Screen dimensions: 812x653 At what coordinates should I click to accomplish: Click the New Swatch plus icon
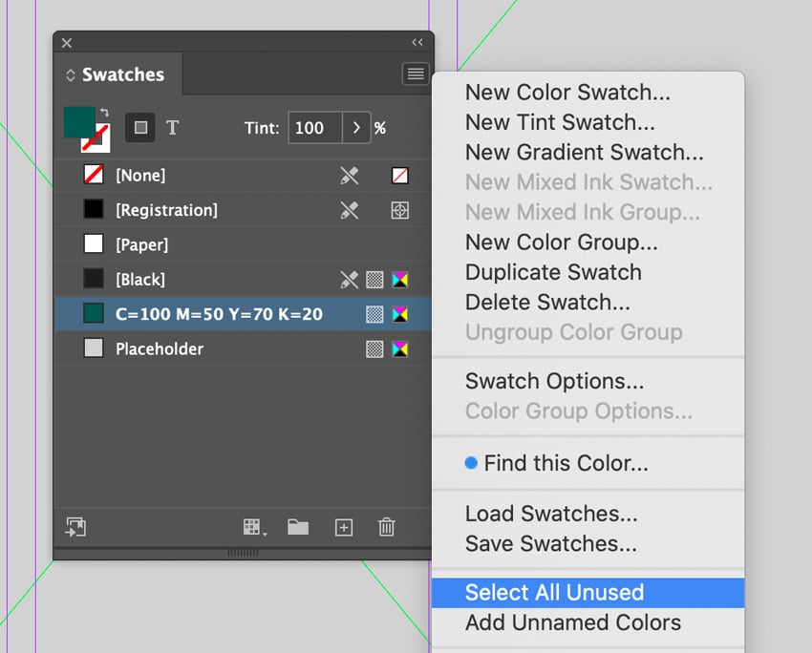[x=343, y=527]
